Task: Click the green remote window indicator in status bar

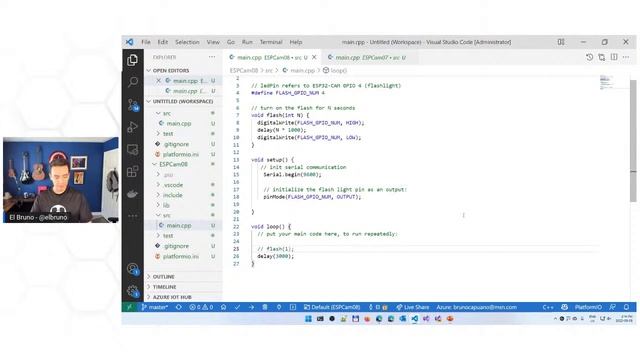Action: pyautogui.click(x=129, y=307)
